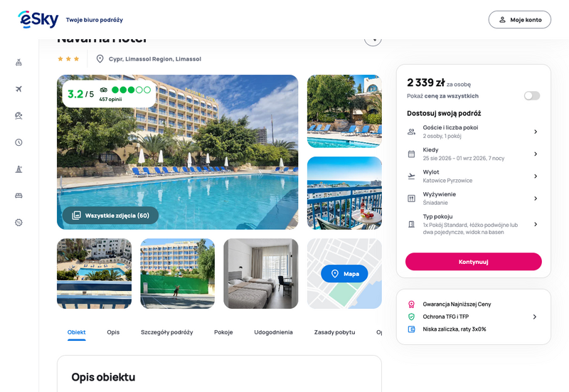Open last minute clock sidebar icon

(19, 142)
